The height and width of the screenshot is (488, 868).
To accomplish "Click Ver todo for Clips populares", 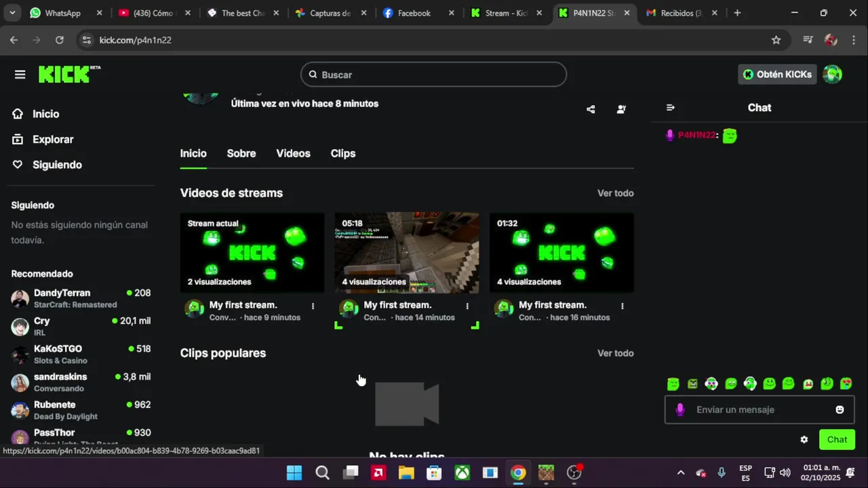I will (x=616, y=353).
